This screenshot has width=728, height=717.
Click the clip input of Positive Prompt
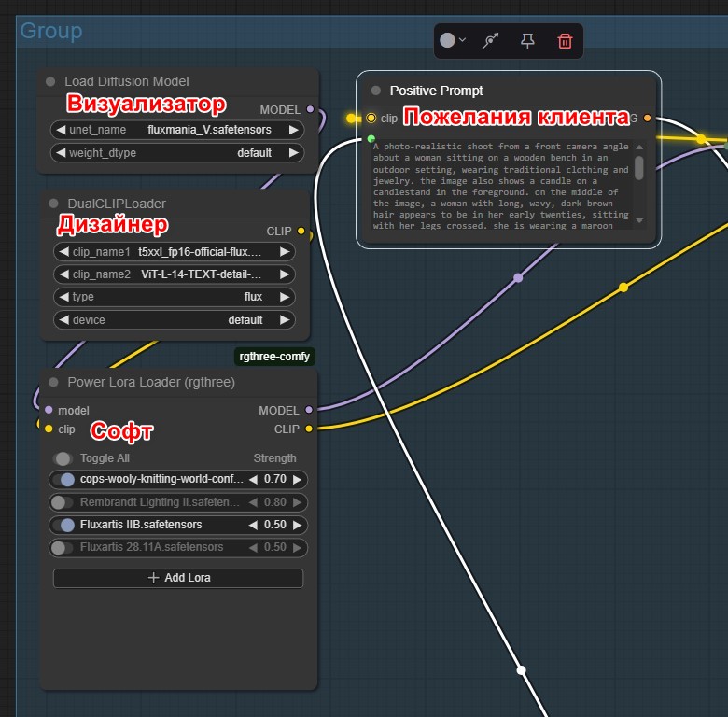click(x=371, y=118)
